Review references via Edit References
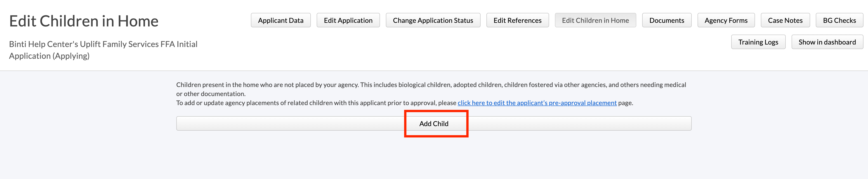Viewport: 868px width, 179px height. coord(517,20)
